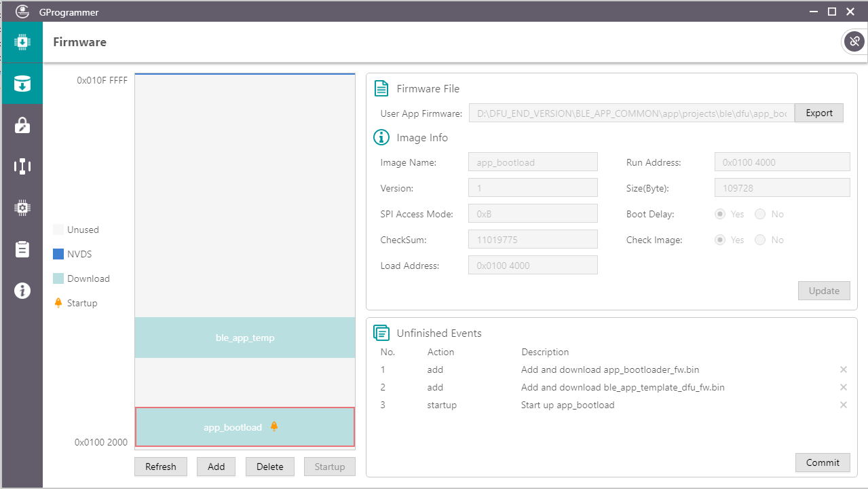This screenshot has width=868, height=489.
Task: Open the About info sidebar icon
Action: (22, 291)
